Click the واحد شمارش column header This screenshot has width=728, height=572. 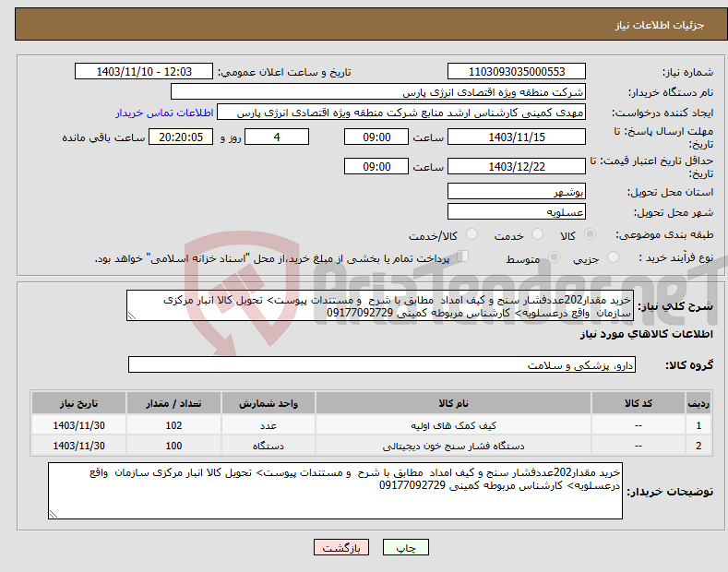269,403
